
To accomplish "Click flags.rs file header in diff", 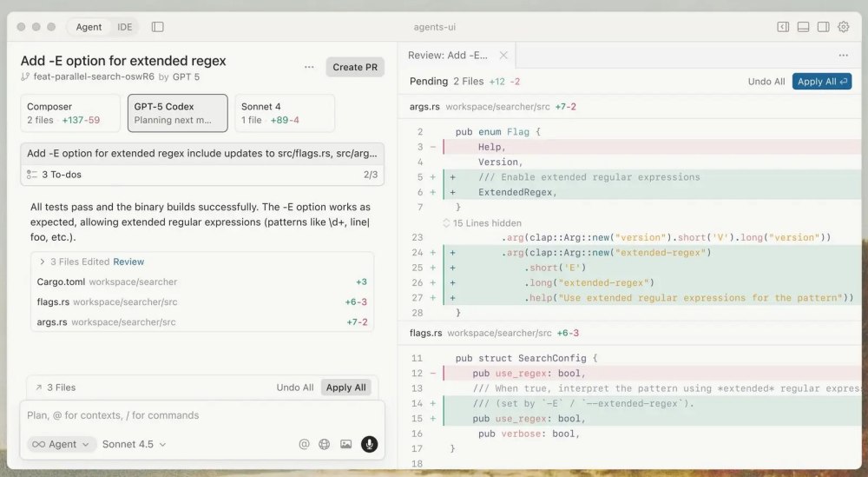I will pyautogui.click(x=630, y=333).
